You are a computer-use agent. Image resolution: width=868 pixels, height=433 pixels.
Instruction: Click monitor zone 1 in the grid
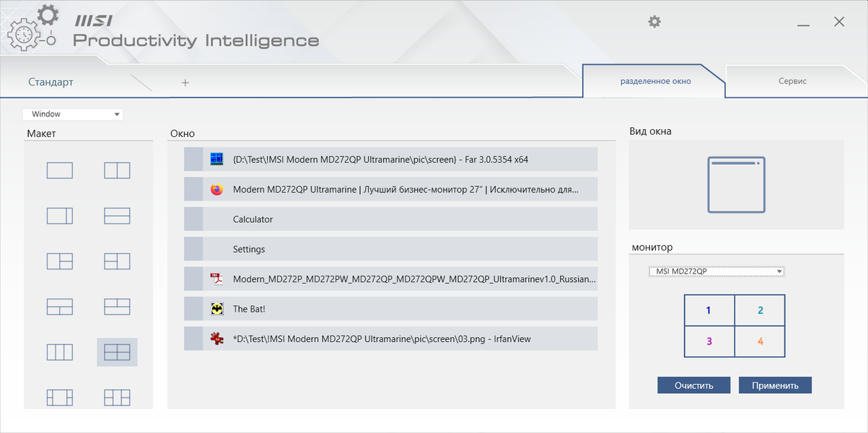(709, 310)
